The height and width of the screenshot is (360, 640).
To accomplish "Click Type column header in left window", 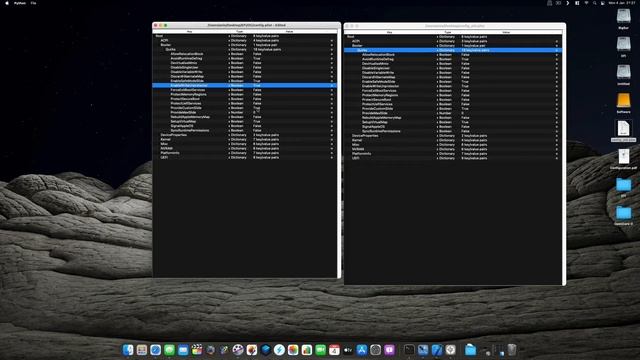I will [240, 31].
